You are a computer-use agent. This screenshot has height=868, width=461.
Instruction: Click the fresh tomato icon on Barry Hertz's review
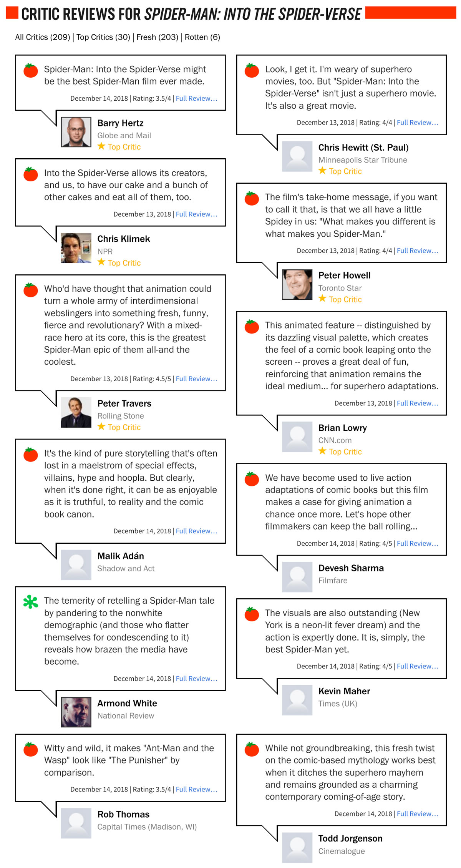click(x=31, y=71)
